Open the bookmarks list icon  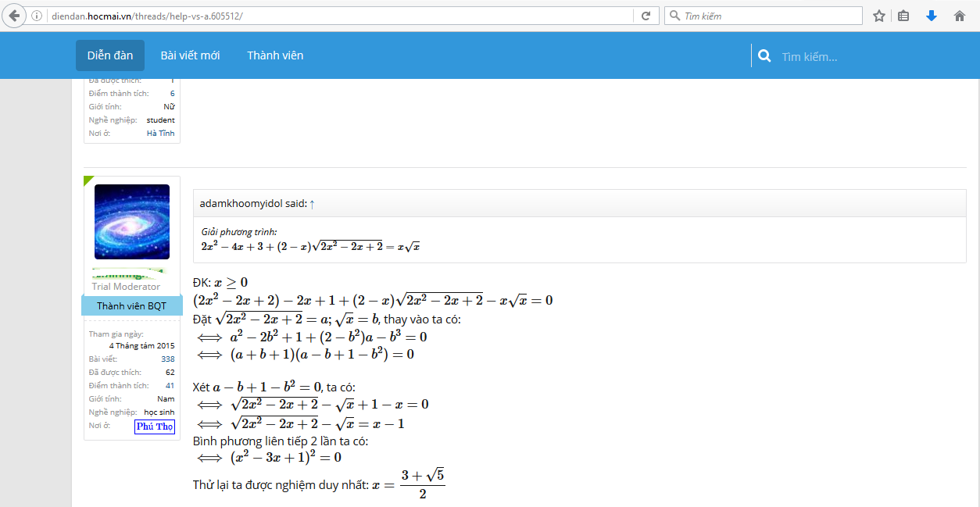click(x=903, y=16)
